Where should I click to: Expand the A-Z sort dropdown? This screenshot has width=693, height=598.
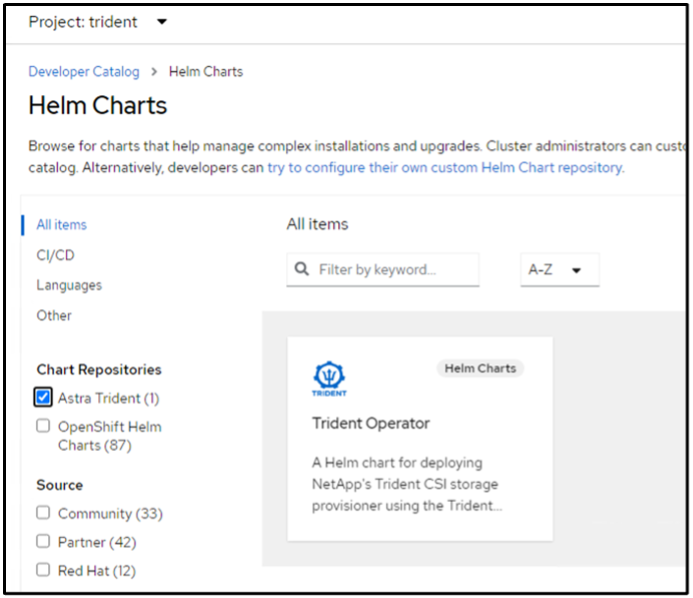tap(559, 270)
